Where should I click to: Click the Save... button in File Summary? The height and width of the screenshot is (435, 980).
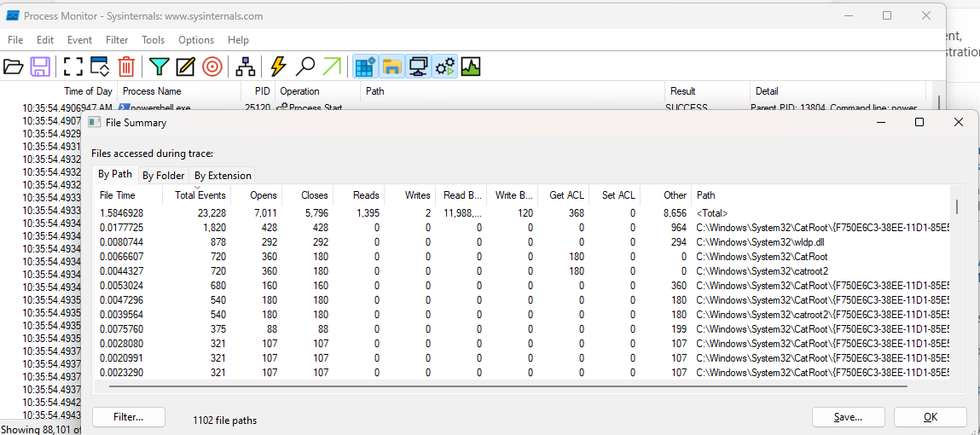pos(848,417)
